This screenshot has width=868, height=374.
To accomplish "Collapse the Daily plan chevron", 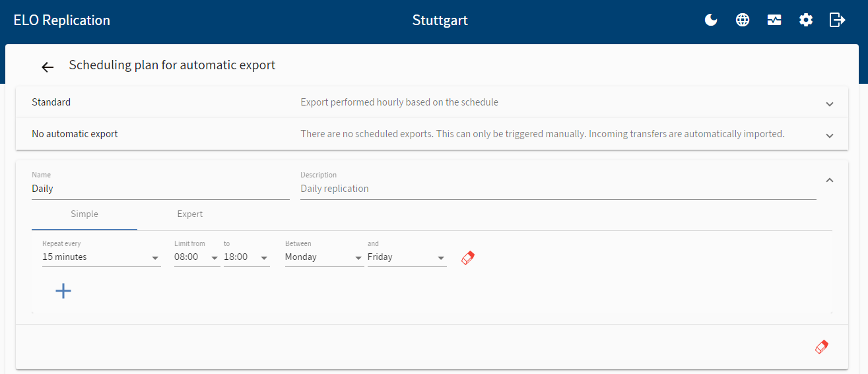I will [830, 179].
